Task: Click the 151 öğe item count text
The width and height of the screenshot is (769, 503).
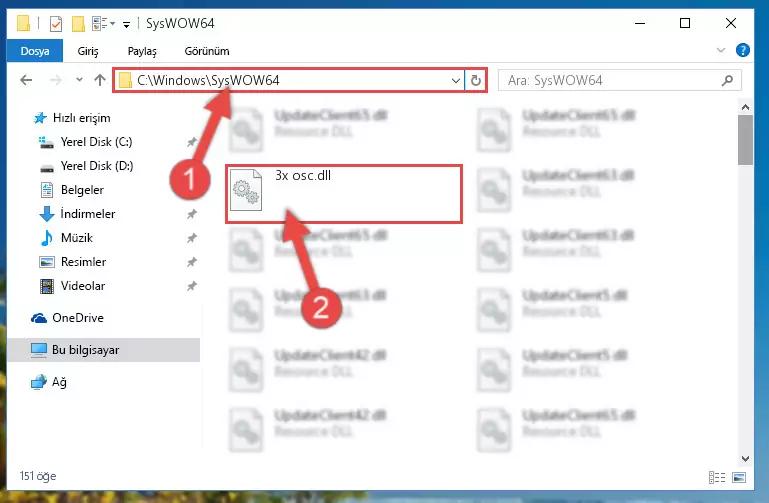Action: 38,476
